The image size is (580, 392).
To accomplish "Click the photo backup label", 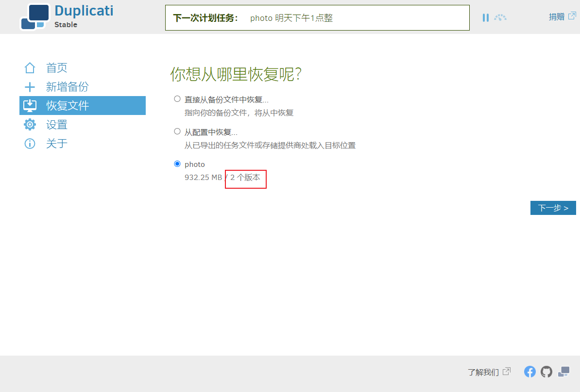I will pos(195,164).
